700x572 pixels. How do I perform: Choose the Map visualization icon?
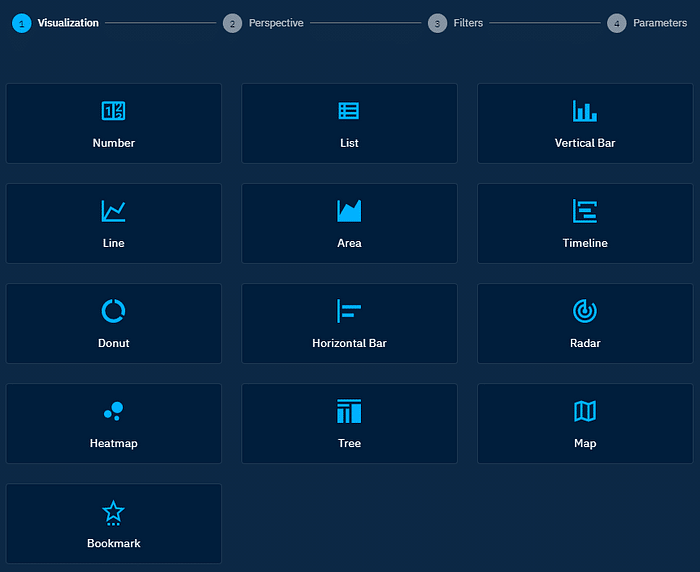coord(585,411)
